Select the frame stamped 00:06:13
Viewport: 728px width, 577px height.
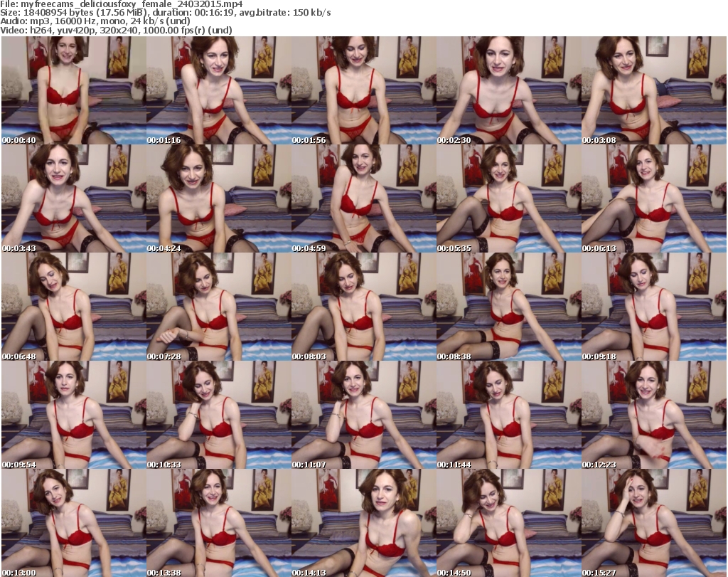(654, 198)
